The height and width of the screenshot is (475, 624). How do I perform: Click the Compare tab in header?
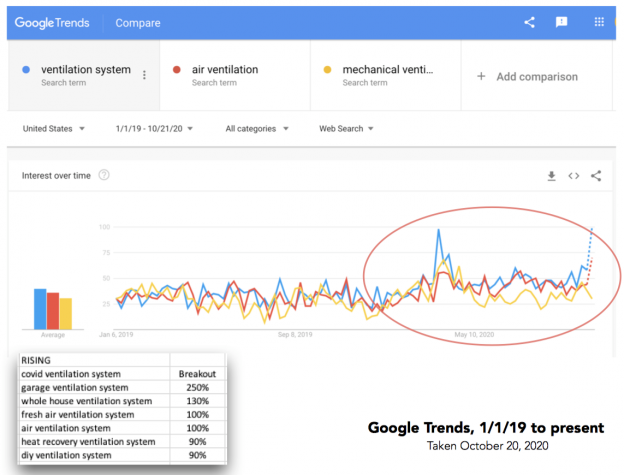(x=136, y=22)
